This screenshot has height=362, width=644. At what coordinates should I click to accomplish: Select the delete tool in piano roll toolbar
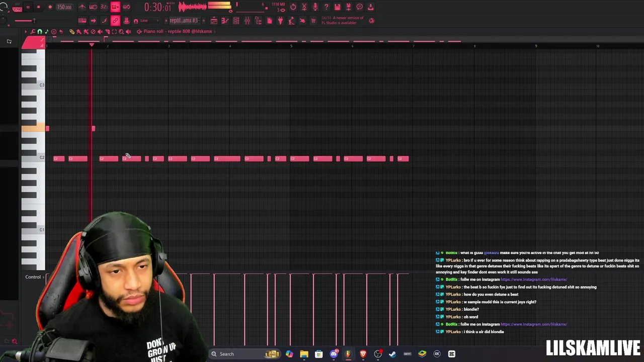point(93,32)
